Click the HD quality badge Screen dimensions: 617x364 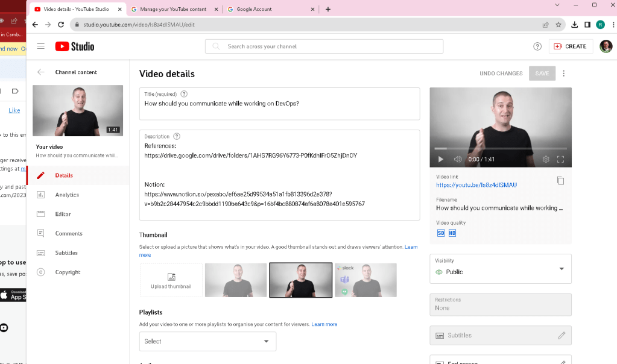pyautogui.click(x=452, y=233)
